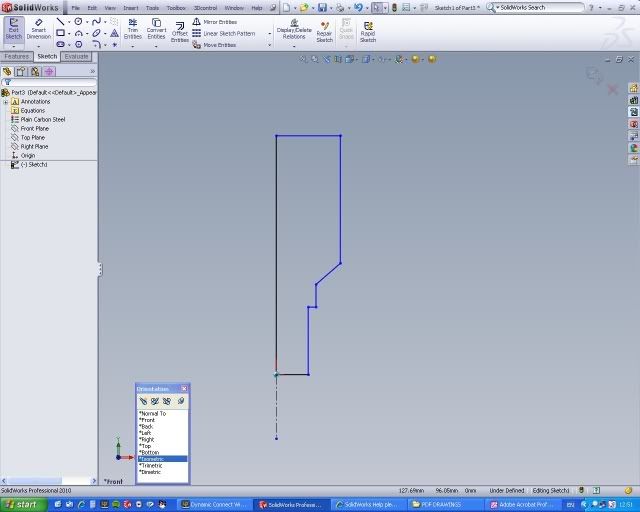Image resolution: width=640 pixels, height=512 pixels.
Task: Open the Trim Entities dropdown arrow
Action: pos(133,45)
